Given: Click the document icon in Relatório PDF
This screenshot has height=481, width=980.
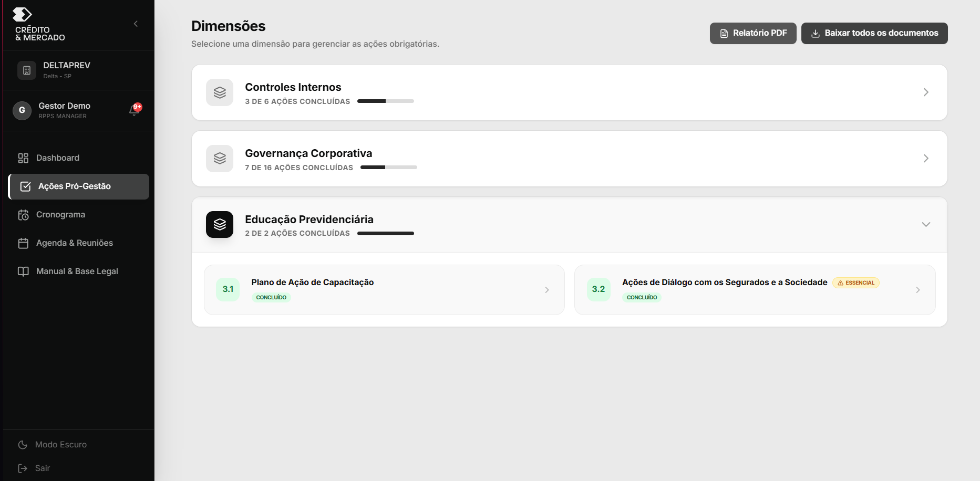Looking at the screenshot, I should pyautogui.click(x=724, y=34).
